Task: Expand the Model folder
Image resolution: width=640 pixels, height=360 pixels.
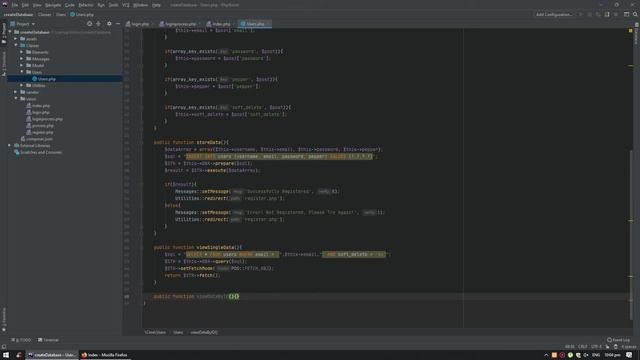Action: tap(22, 65)
